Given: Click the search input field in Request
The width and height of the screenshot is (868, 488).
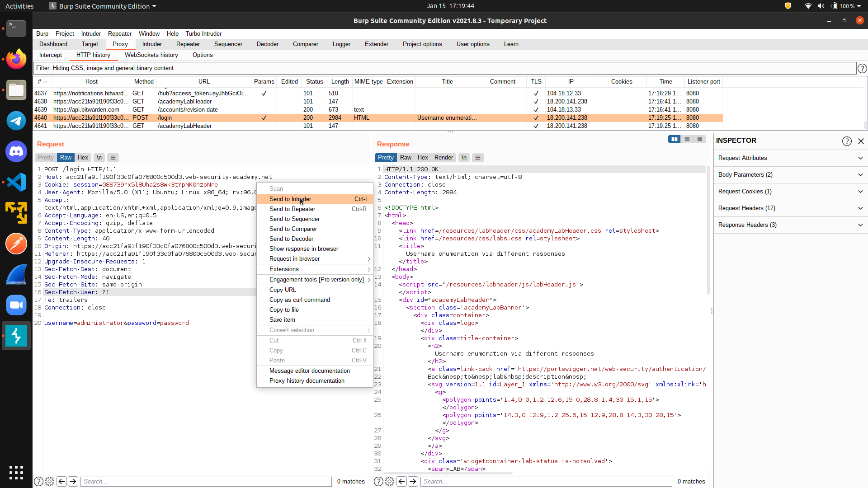Looking at the screenshot, I should [206, 481].
